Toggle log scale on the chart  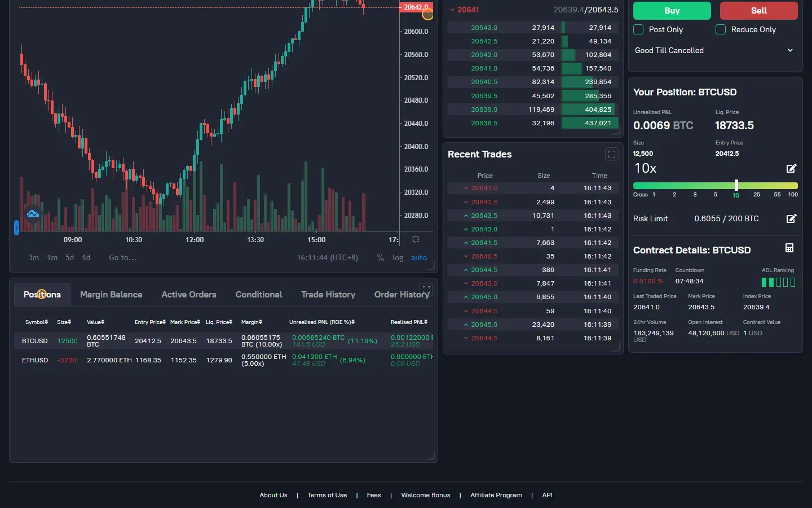[398, 257]
